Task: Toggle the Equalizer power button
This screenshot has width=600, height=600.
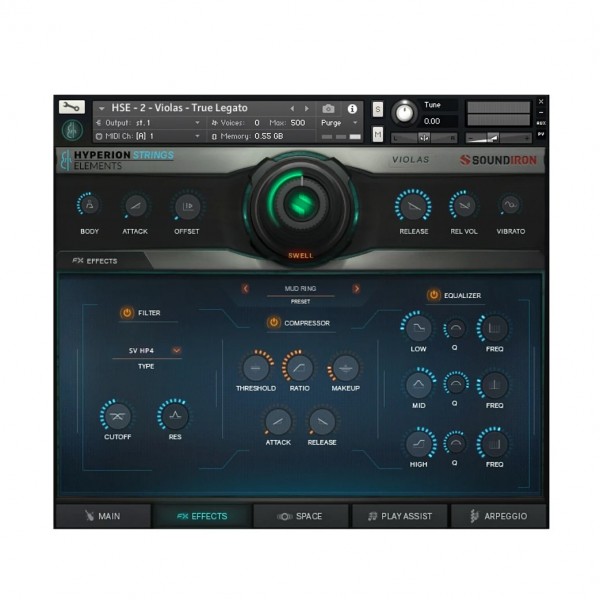Action: (433, 295)
